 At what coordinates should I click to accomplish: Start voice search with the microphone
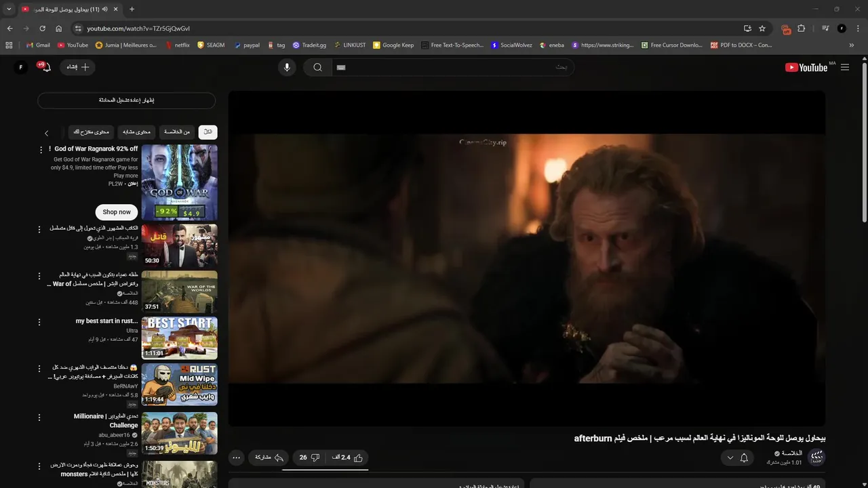[x=287, y=67]
